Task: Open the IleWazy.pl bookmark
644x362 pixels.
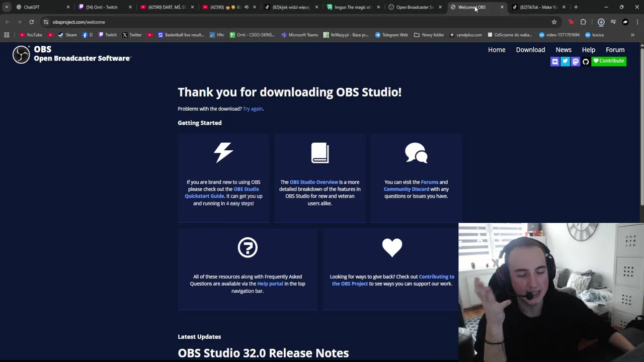Action: [x=346, y=35]
